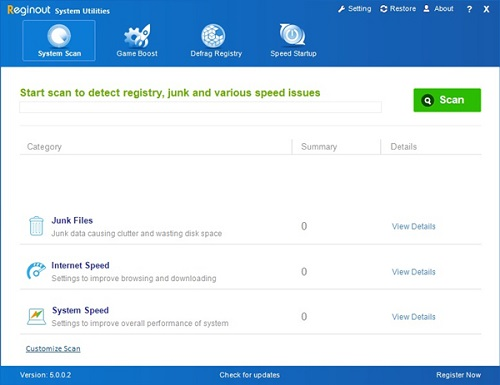
Task: Click 'Settings to improve browsing' description
Action: [134, 278]
